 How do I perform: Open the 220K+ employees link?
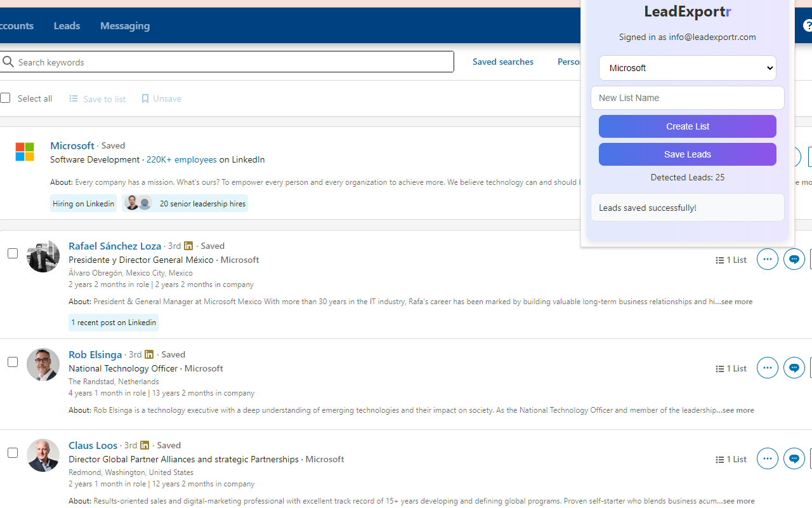(x=181, y=159)
